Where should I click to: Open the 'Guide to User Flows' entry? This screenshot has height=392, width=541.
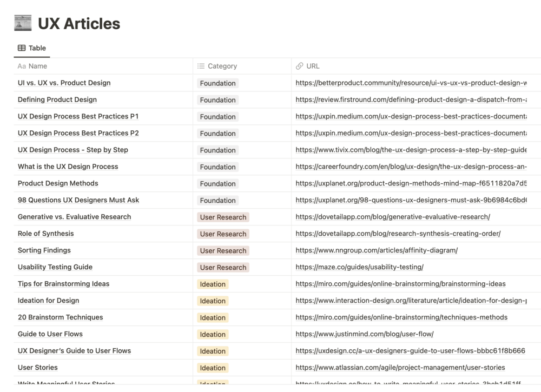click(50, 334)
